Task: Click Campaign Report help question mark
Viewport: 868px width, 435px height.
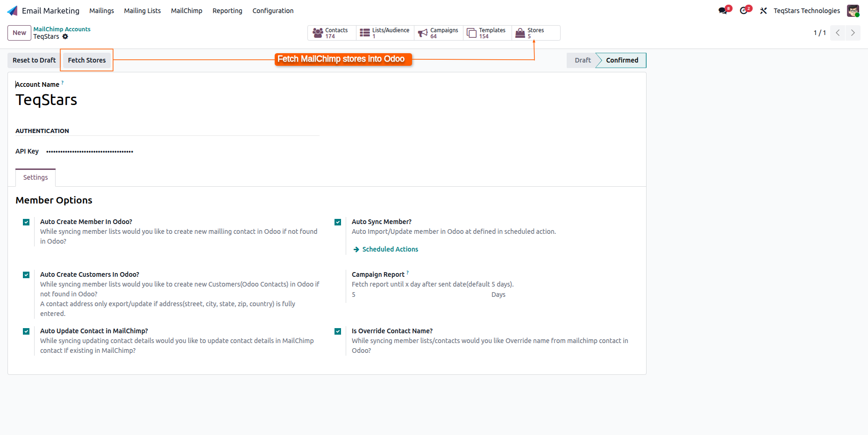Action: tap(407, 273)
